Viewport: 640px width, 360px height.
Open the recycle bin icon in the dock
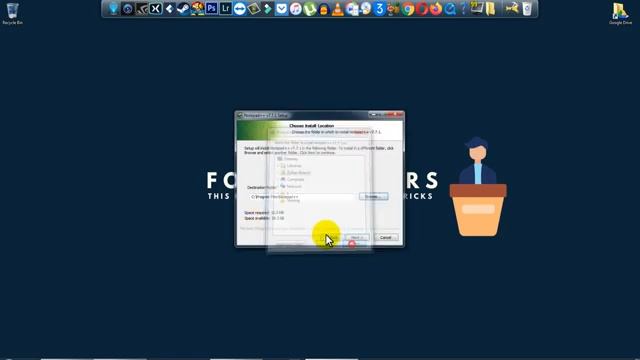(x=527, y=9)
